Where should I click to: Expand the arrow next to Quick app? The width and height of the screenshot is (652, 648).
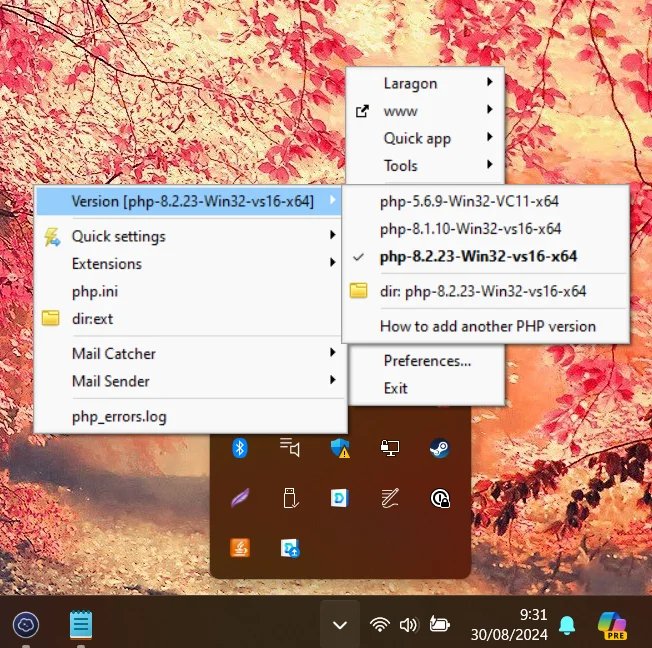[x=490, y=137]
